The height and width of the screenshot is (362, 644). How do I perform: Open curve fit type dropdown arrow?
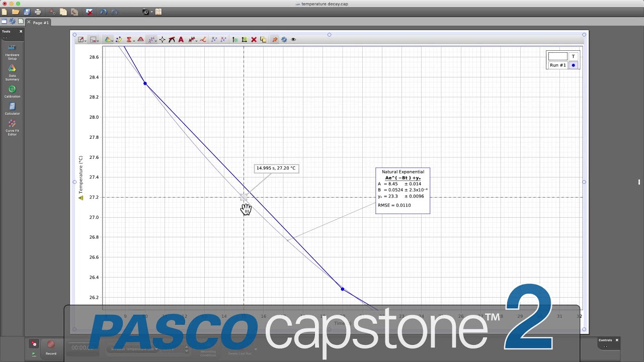[x=157, y=40]
